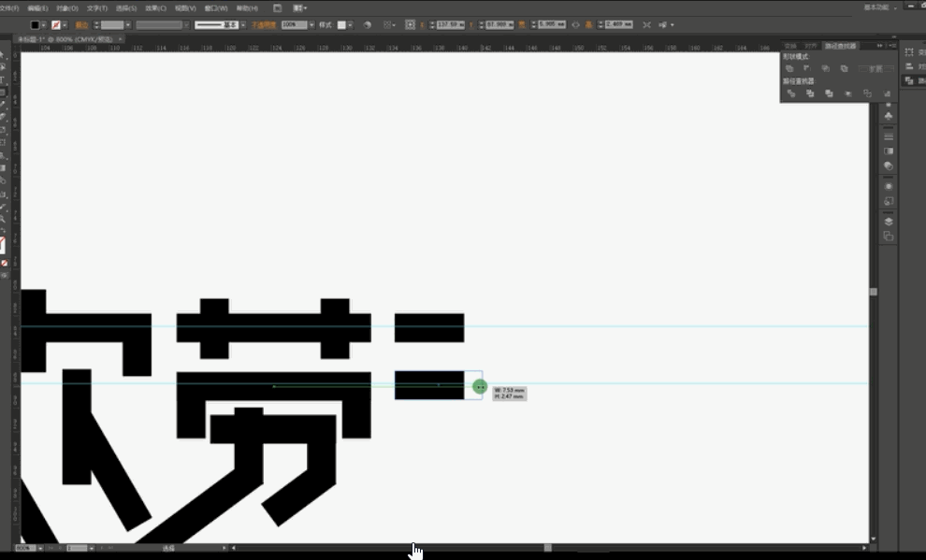Select the Rectangle tool
Image resolution: width=926 pixels, height=560 pixels.
coord(3,93)
